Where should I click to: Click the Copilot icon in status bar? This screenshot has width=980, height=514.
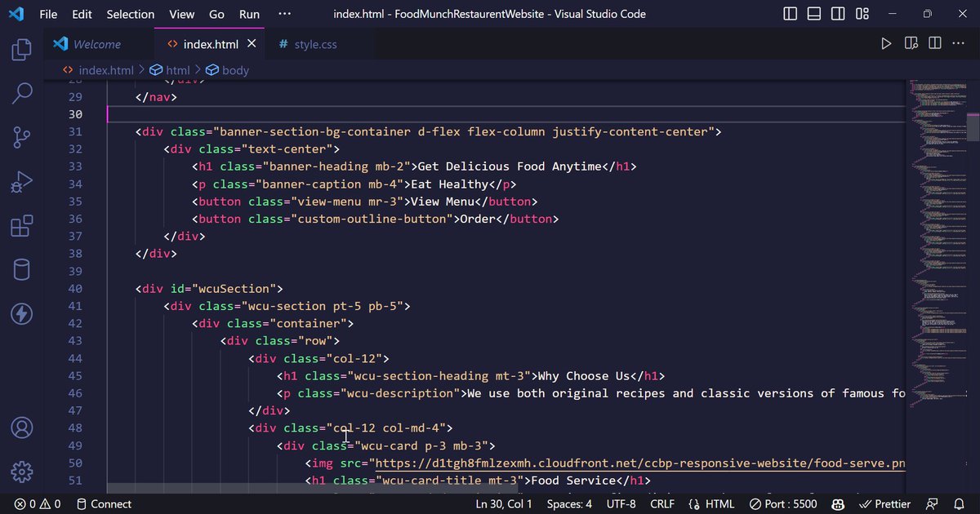tap(836, 504)
